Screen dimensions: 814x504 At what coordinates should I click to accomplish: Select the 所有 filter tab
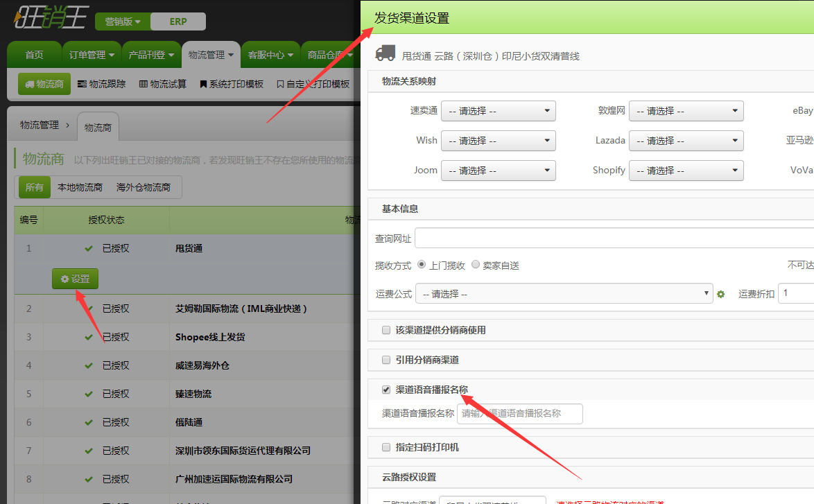click(x=34, y=187)
